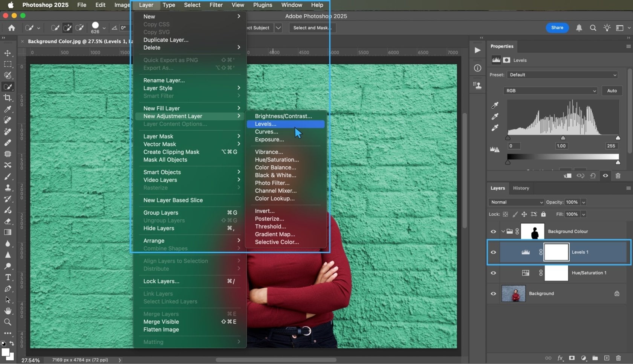
Task: Switch to the History tab
Action: [521, 188]
